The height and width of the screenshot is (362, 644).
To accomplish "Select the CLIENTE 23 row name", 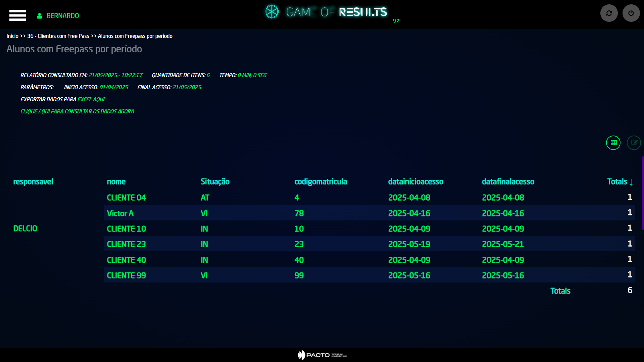I will [x=126, y=244].
